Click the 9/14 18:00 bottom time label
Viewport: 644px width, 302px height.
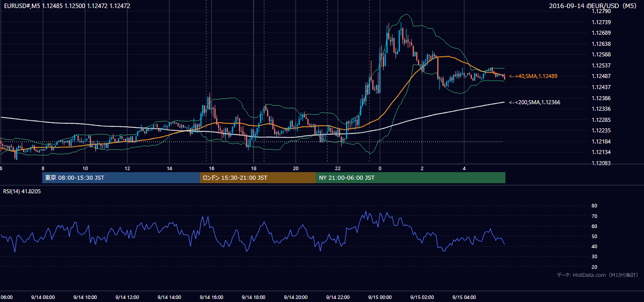click(253, 297)
